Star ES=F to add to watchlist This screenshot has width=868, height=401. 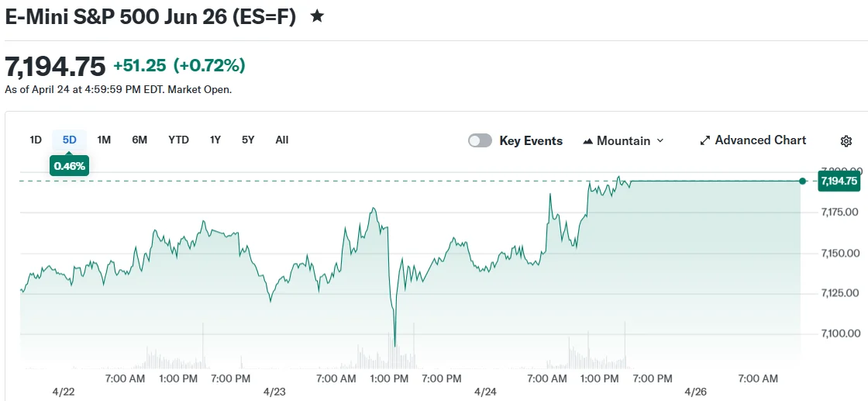pos(317,16)
